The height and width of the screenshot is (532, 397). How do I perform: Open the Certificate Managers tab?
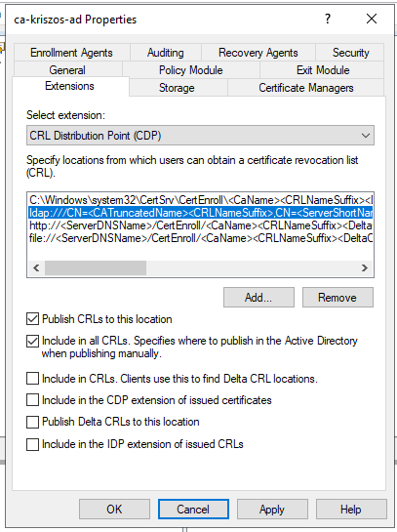pyautogui.click(x=306, y=88)
